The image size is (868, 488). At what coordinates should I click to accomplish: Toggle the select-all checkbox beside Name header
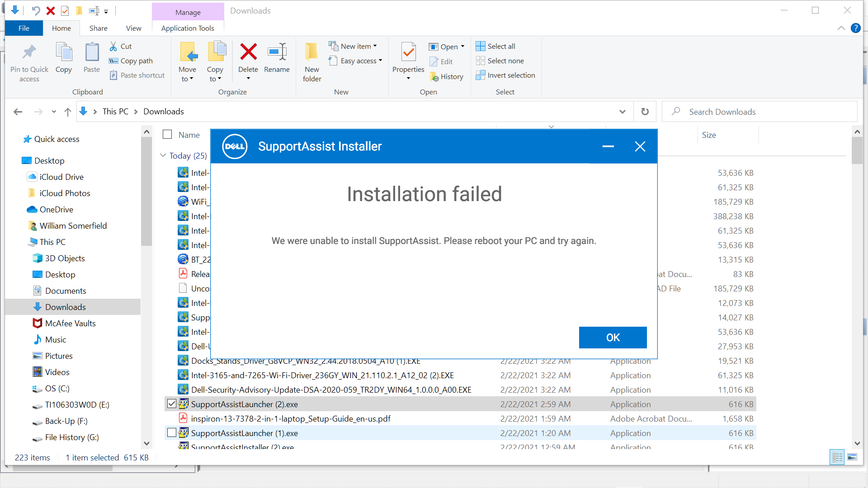pos(167,135)
